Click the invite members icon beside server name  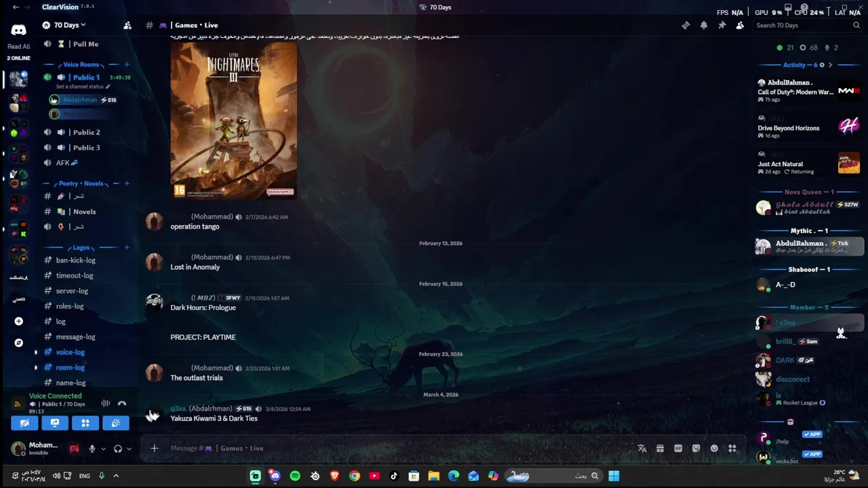(x=127, y=25)
